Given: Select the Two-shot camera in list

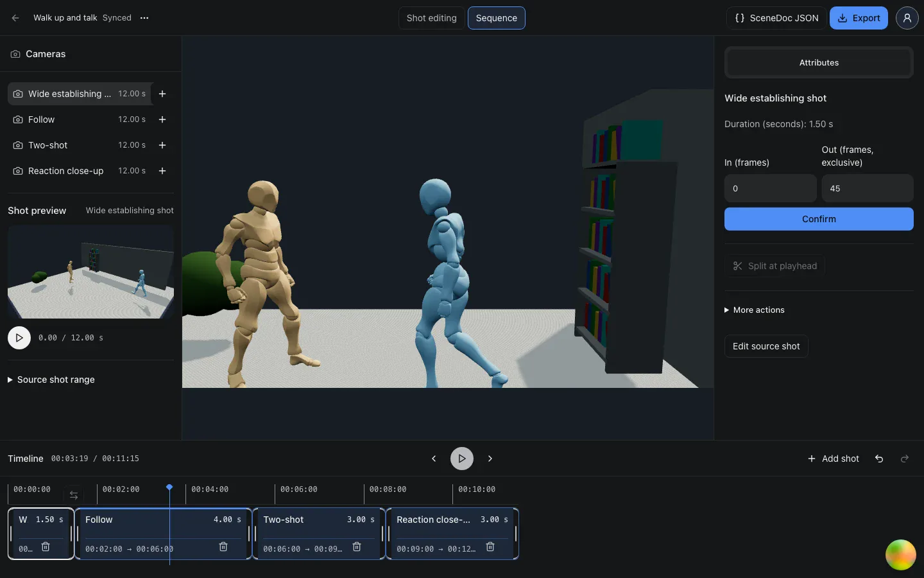Looking at the screenshot, I should tap(80, 145).
